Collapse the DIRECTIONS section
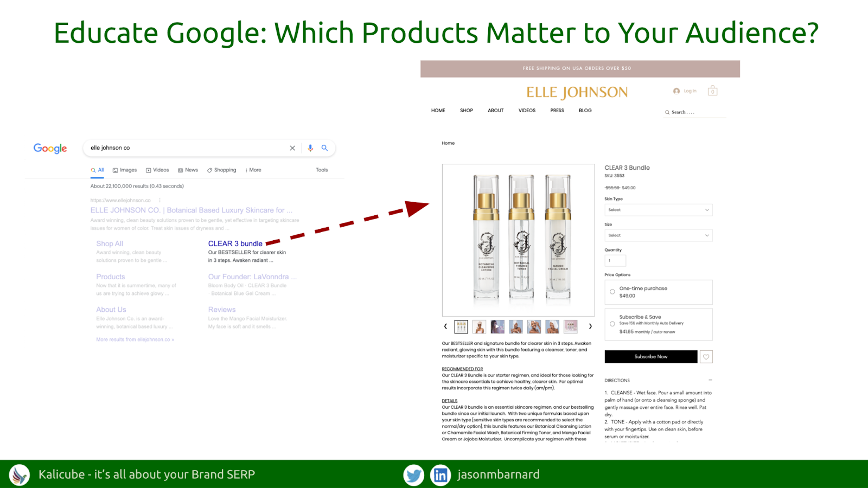This screenshot has height=488, width=868. pos(710,380)
